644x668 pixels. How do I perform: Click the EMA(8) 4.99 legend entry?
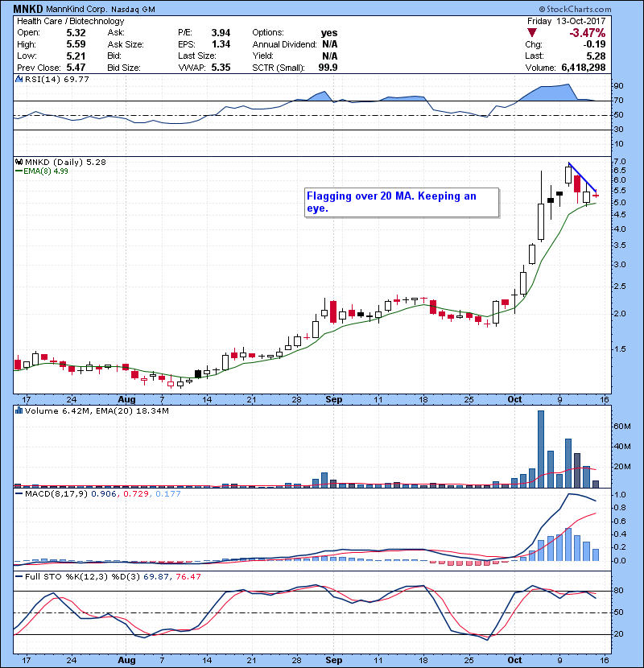[x=42, y=171]
